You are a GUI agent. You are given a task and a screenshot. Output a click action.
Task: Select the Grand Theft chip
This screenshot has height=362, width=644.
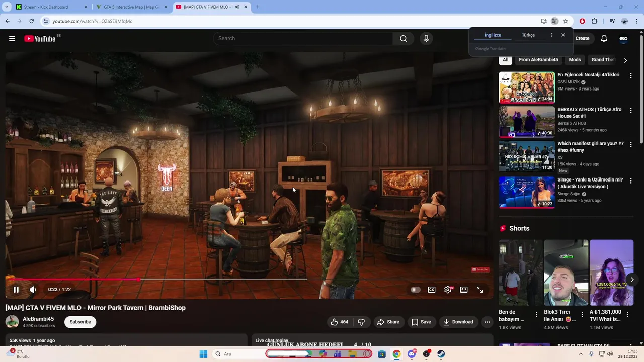point(602,60)
